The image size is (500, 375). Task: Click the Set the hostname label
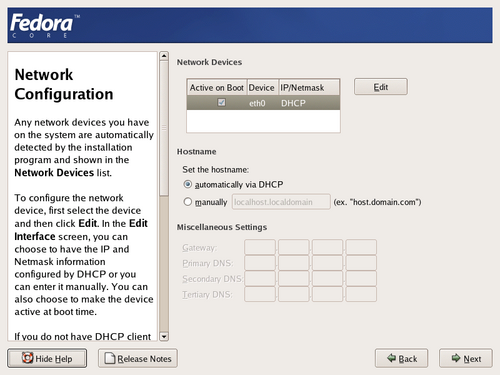pos(216,170)
